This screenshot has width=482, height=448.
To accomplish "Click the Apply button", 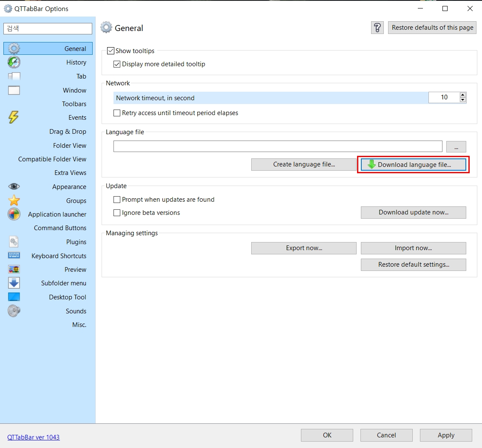I will pyautogui.click(x=446, y=435).
